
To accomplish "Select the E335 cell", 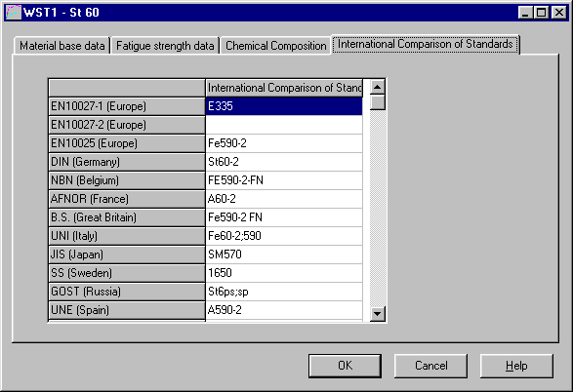I will click(x=284, y=106).
